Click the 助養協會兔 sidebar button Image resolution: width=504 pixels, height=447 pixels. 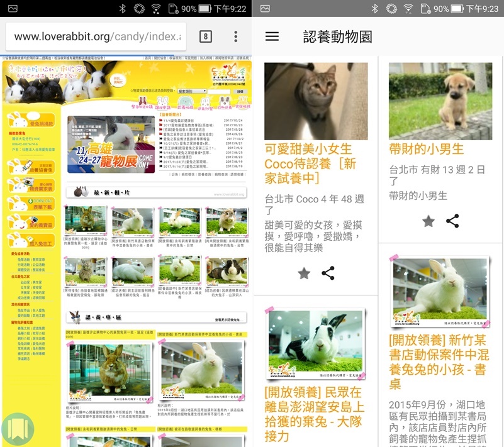[x=31, y=167]
